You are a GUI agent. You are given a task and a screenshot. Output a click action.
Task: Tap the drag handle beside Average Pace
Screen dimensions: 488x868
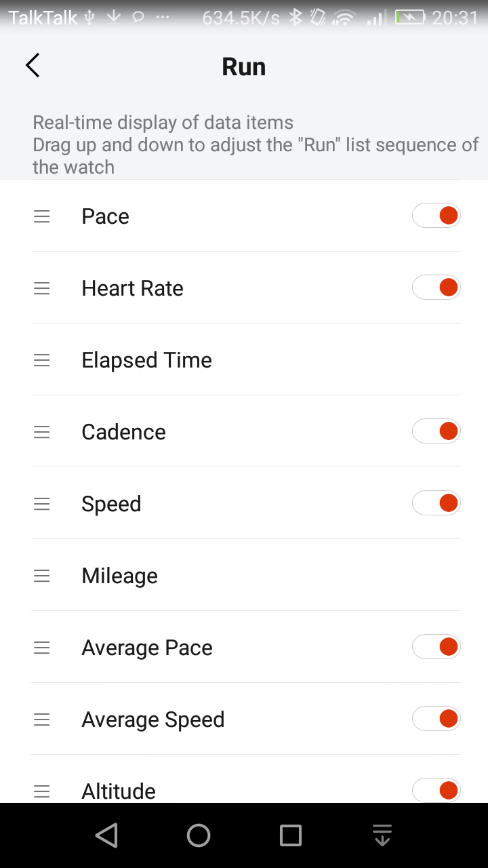42,648
